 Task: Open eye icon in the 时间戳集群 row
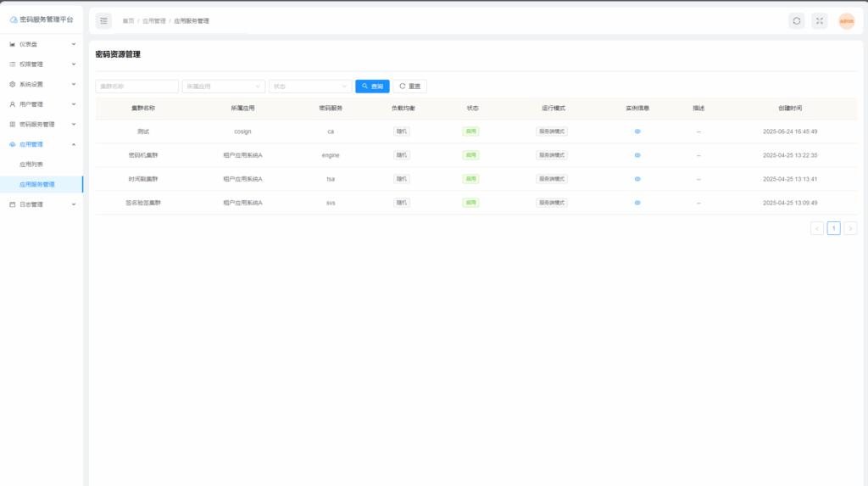click(x=637, y=179)
